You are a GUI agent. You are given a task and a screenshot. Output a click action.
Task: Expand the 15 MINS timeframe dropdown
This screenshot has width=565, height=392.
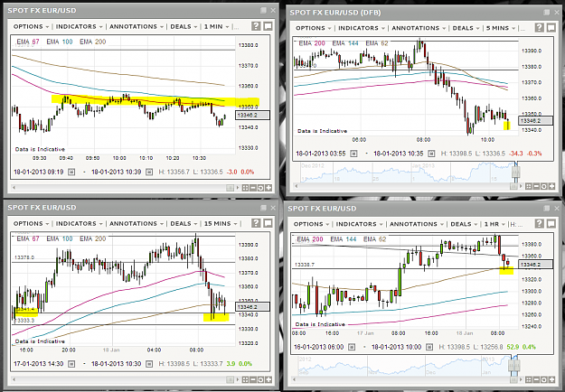pyautogui.click(x=221, y=223)
